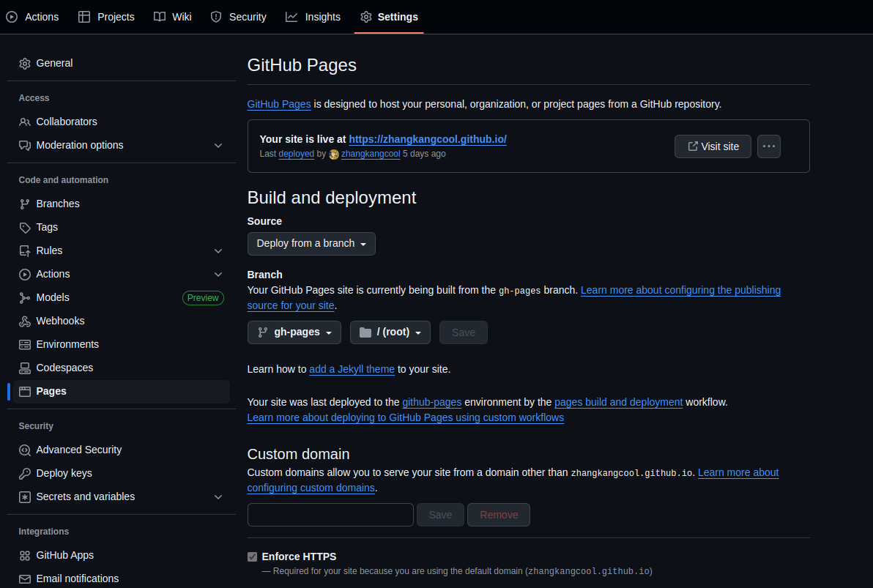The image size is (873, 588).
Task: Open the gh-pages branch selector dropdown
Action: 294,332
